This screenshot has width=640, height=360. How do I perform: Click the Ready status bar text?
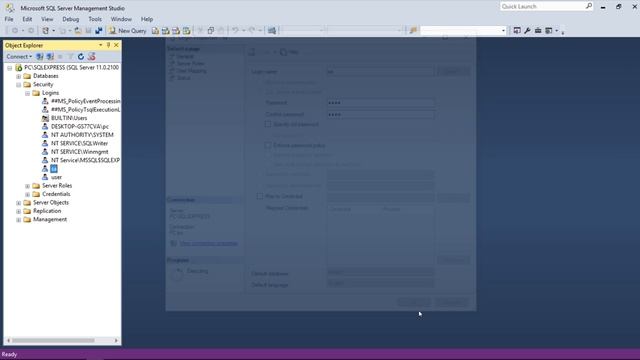[x=9, y=354]
